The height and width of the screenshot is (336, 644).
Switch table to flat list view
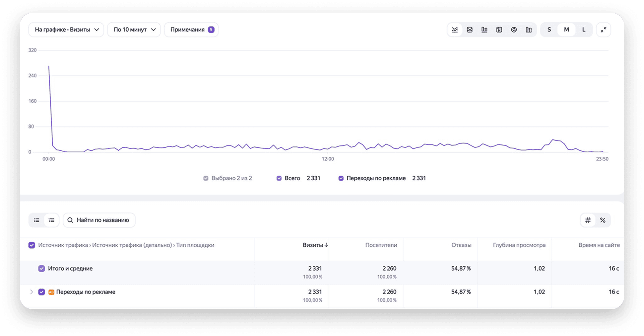(x=37, y=220)
